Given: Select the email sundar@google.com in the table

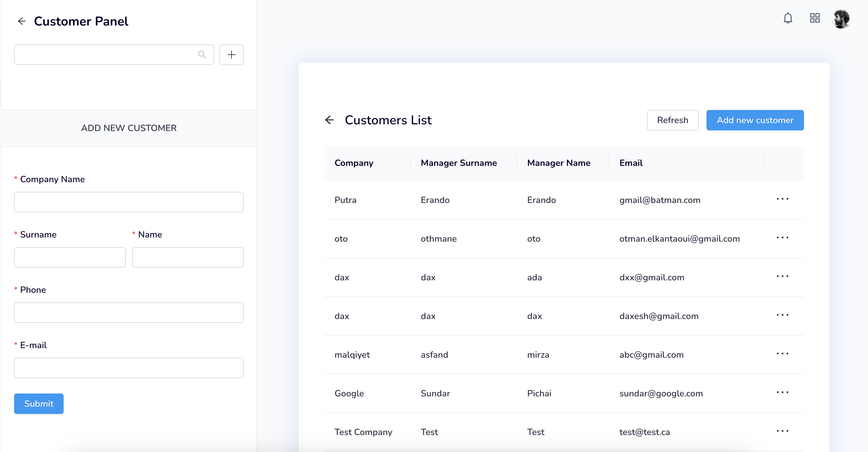Looking at the screenshot, I should click(x=661, y=393).
